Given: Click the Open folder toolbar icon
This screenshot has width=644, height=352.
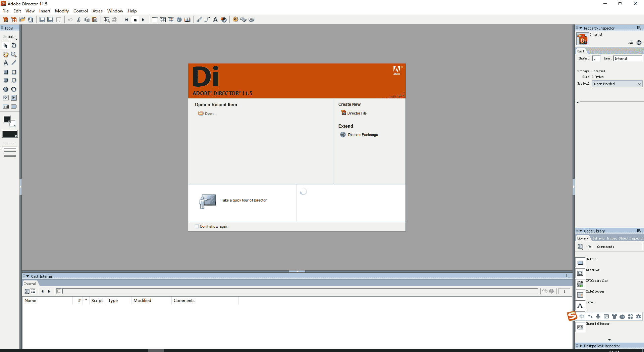Looking at the screenshot, I should 22,19.
